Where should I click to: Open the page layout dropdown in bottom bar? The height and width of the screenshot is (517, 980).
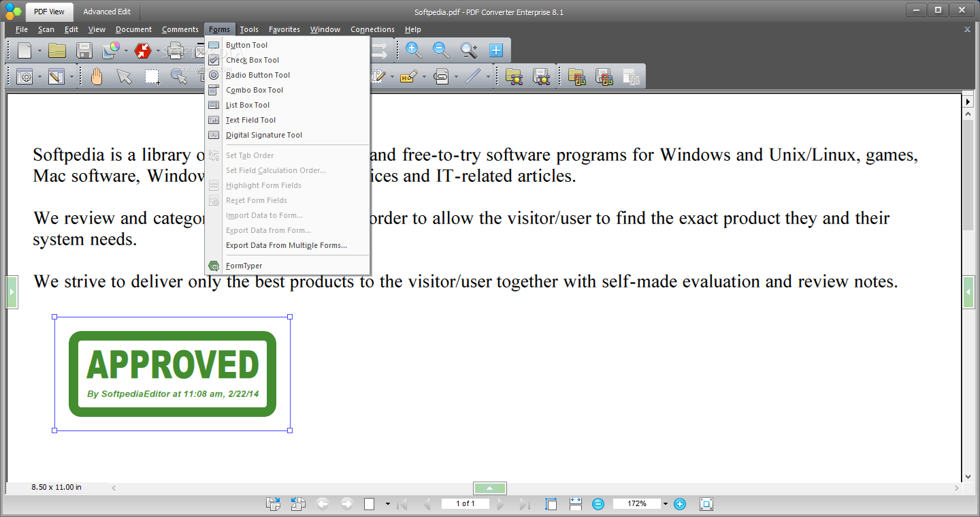click(387, 504)
